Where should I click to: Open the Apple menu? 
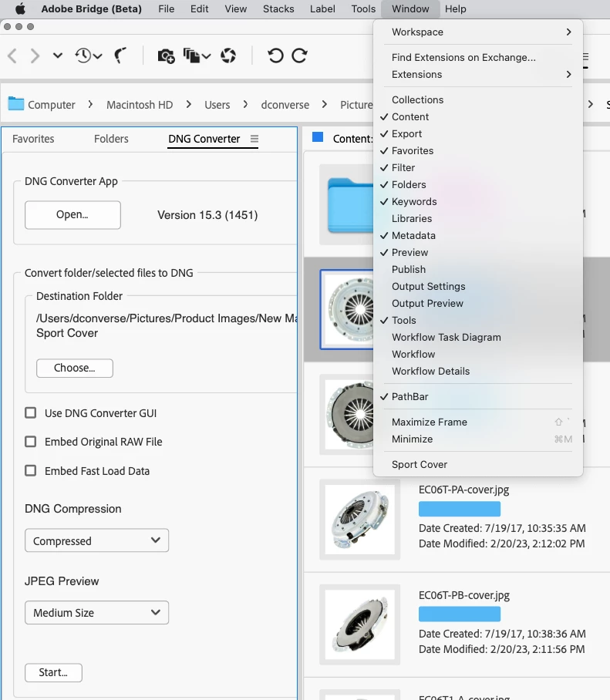[20, 9]
